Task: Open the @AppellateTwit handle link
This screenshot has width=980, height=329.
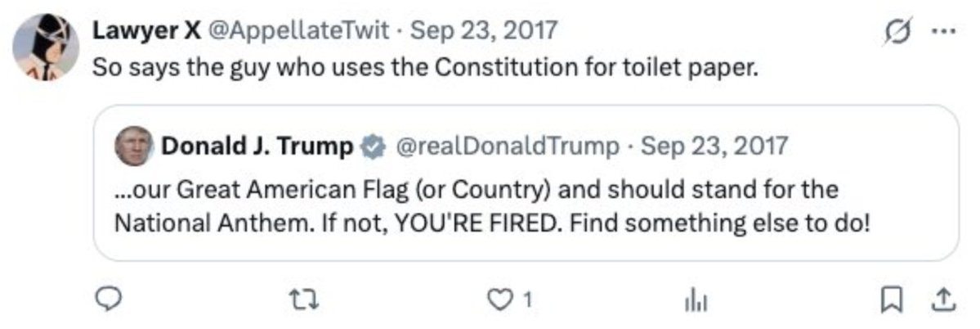Action: [298, 30]
